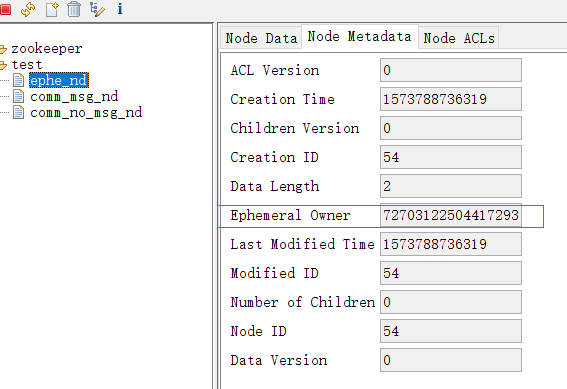This screenshot has height=389, width=567.
Task: Select the comm_msg_nd node
Action: tap(74, 97)
